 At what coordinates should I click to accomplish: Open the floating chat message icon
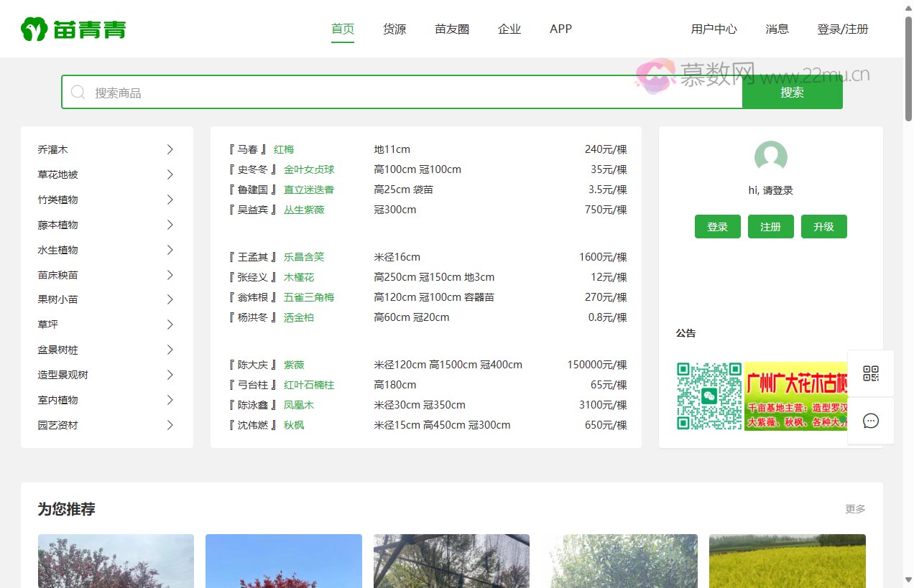pos(871,421)
